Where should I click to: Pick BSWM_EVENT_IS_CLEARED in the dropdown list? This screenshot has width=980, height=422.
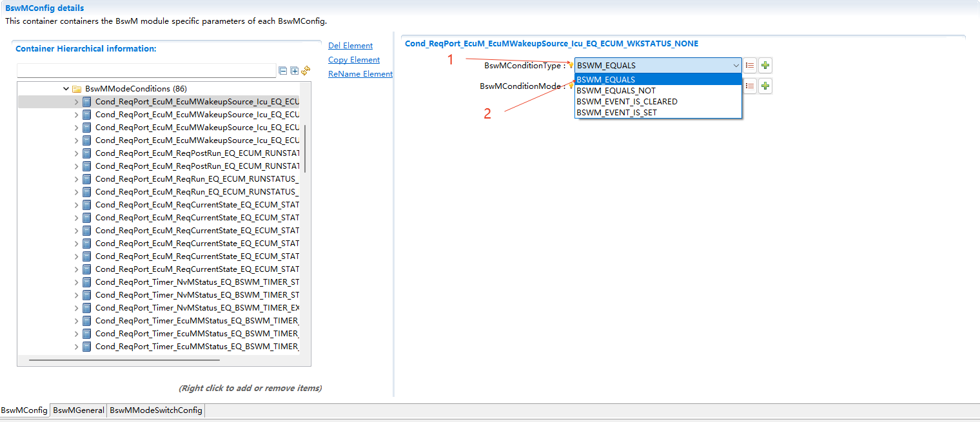[x=627, y=102]
